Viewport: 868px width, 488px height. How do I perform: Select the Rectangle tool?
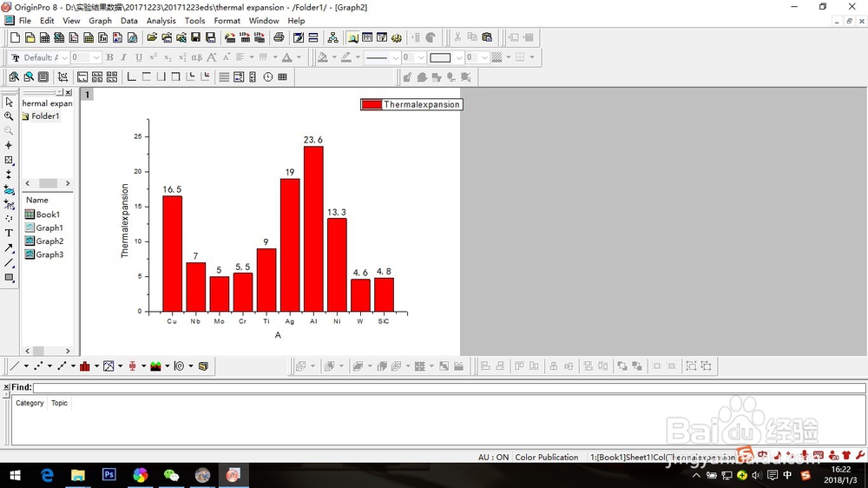9,278
